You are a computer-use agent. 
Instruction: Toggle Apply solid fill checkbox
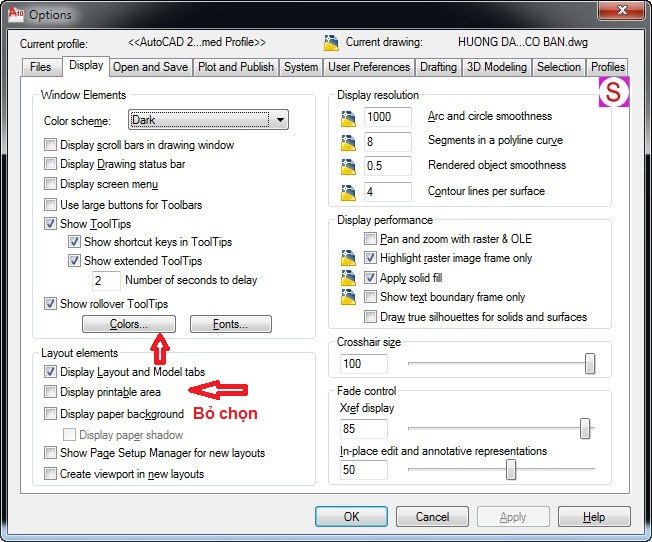click(x=370, y=277)
